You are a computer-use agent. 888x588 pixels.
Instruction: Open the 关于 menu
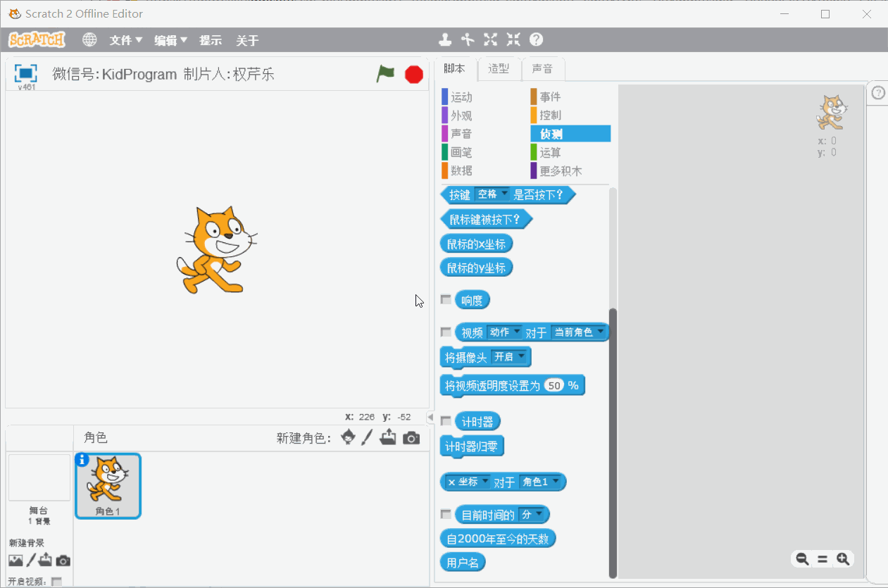click(x=247, y=40)
